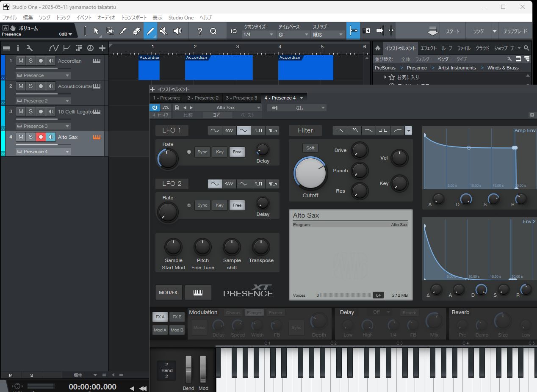The width and height of the screenshot is (537, 392).
Task: Switch on the Mono modulation button
Action: 199,327
